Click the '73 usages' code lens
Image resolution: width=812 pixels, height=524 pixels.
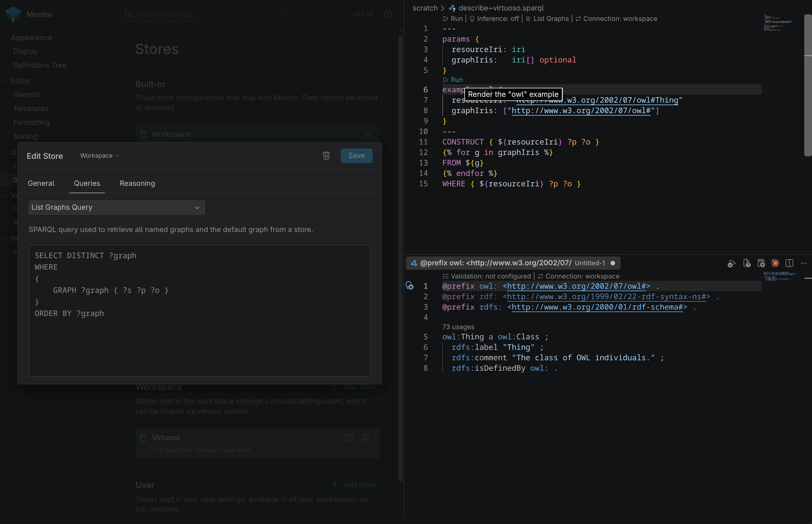(458, 327)
